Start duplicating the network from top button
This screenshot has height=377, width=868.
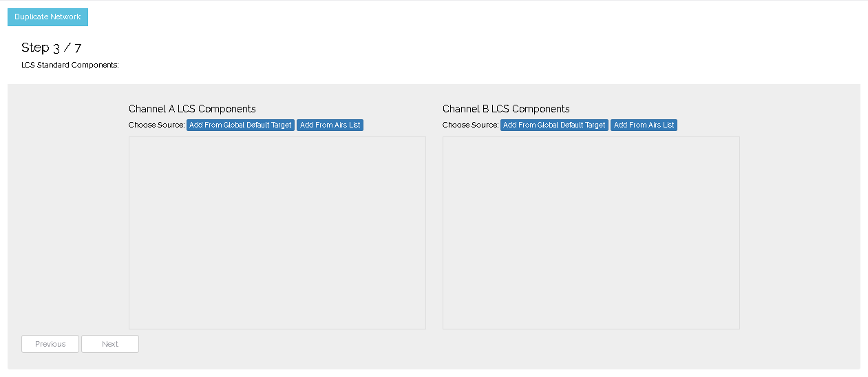[x=47, y=17]
